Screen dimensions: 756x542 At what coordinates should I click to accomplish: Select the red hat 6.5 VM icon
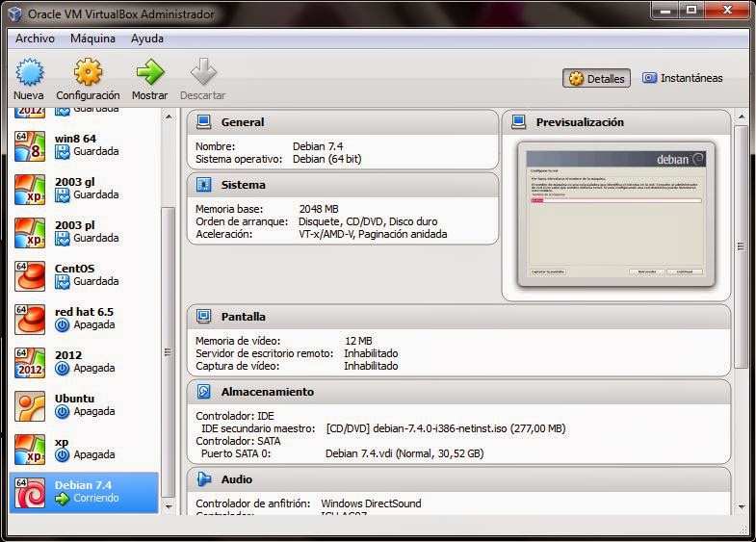click(x=30, y=320)
